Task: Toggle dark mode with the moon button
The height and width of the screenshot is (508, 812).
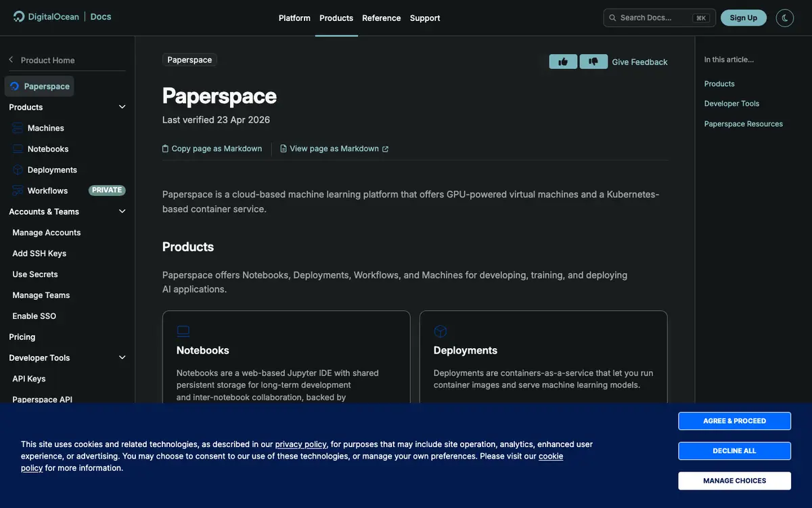Action: click(x=785, y=18)
